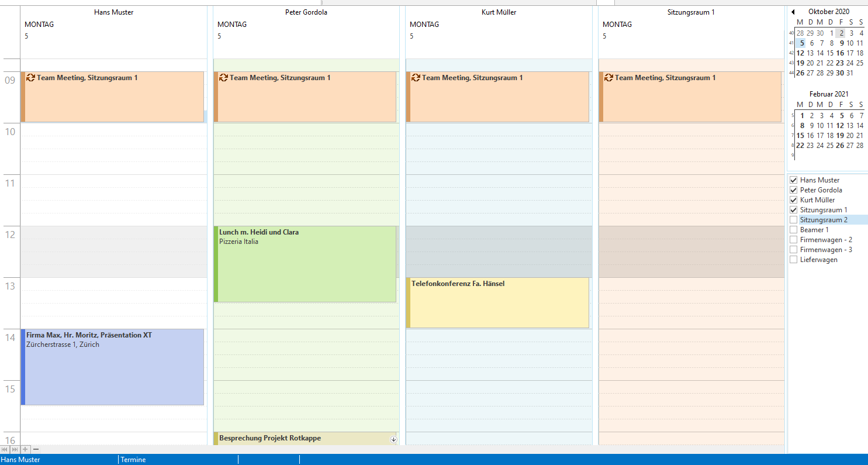Click Termine in the status bar

133,460
